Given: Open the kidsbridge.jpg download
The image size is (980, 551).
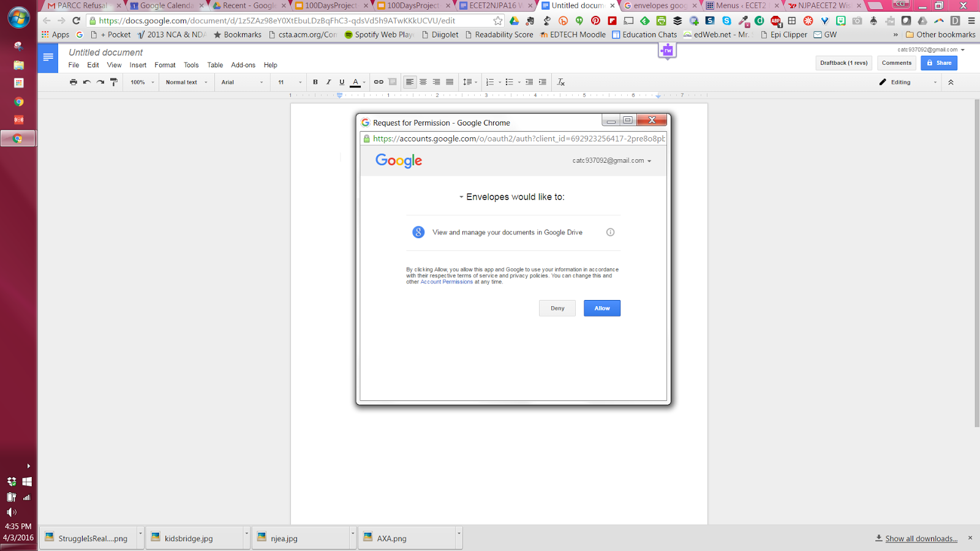Looking at the screenshot, I should click(x=194, y=538).
